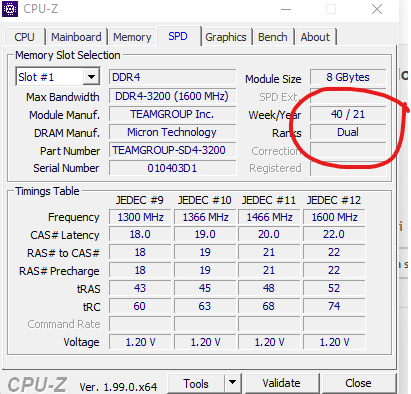Click the Close button at the bottom
This screenshot has height=394, width=411.
click(358, 383)
